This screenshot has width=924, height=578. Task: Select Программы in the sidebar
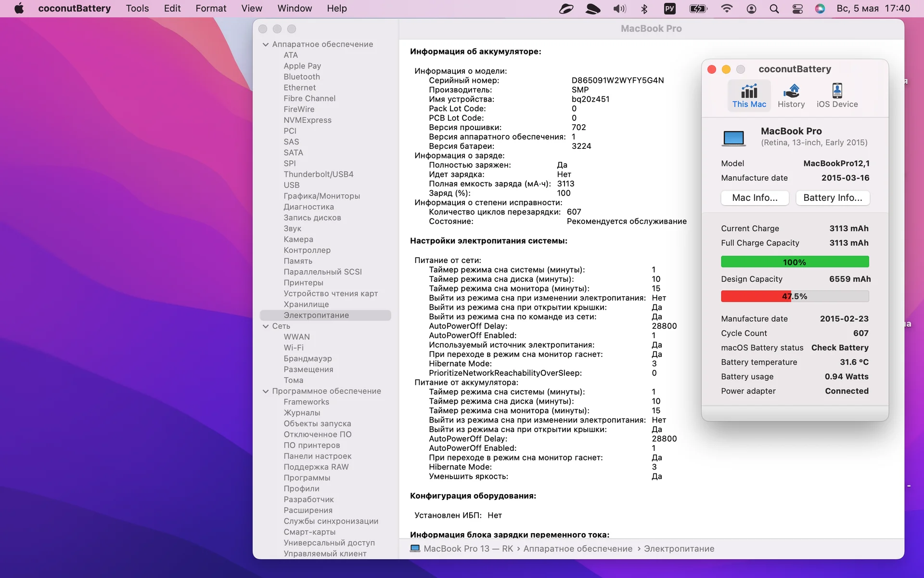point(307,478)
